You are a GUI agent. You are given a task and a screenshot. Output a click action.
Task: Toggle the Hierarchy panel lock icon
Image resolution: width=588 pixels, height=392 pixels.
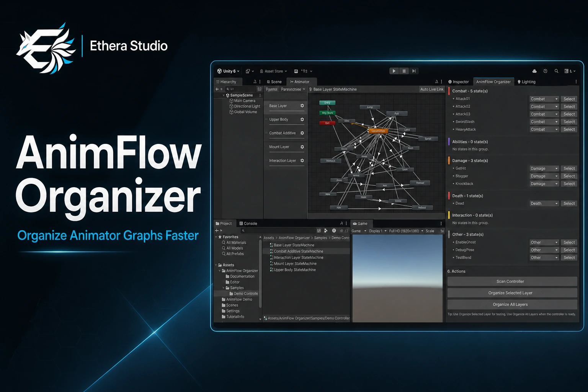coord(255,82)
